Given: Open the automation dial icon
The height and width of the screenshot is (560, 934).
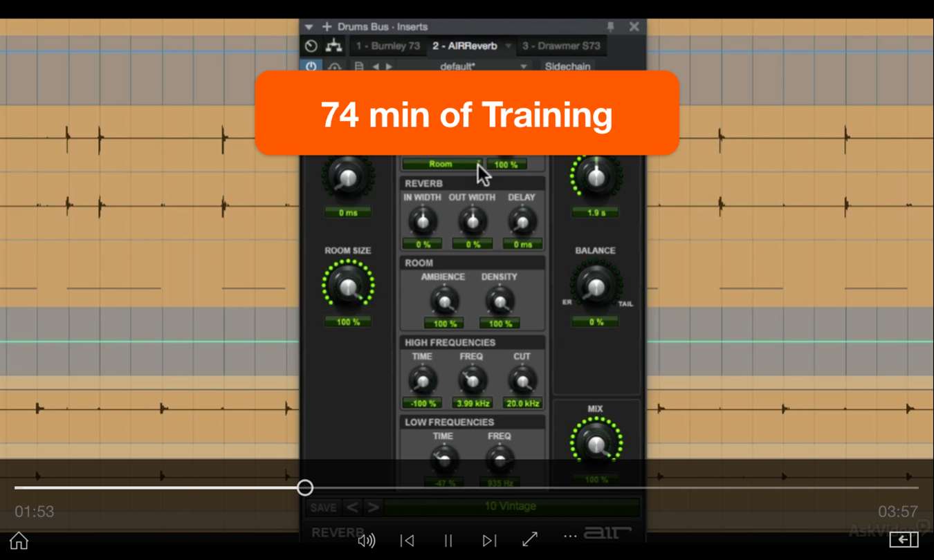Looking at the screenshot, I should pyautogui.click(x=311, y=46).
